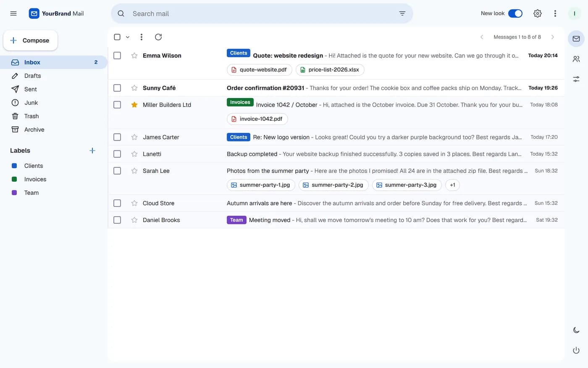Open the invoice-1042.pdf attachment
588x368 pixels.
[257, 119]
